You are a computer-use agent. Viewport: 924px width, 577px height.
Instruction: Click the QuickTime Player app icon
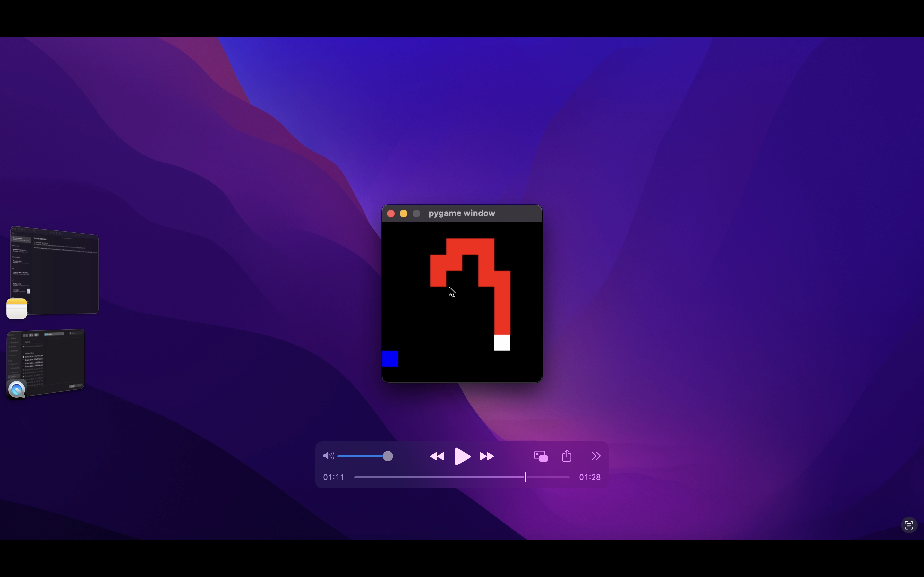[17, 389]
